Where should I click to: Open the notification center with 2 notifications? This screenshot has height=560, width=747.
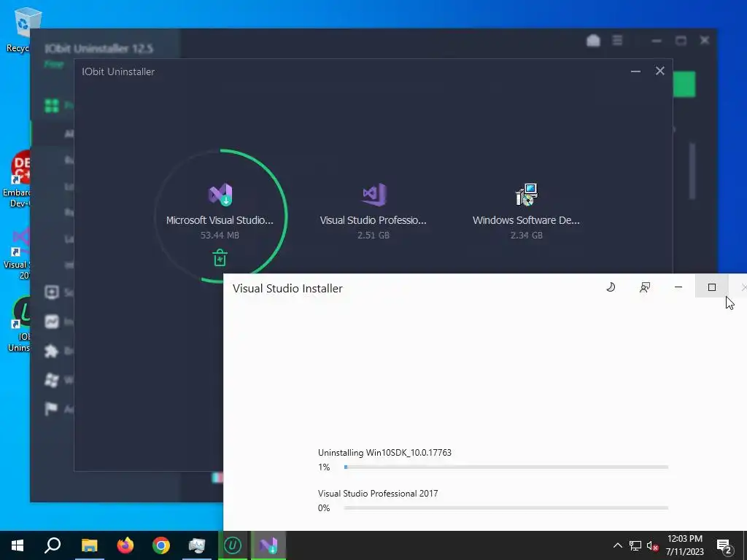point(724,545)
